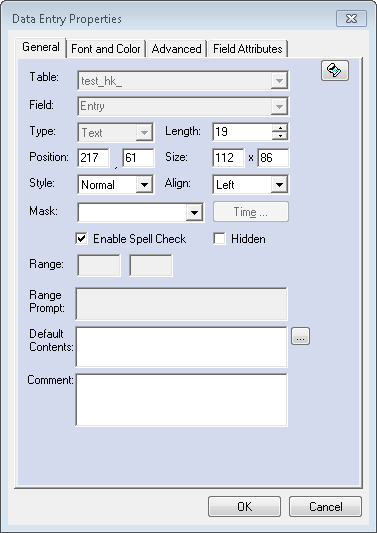The image size is (377, 533).
Task: Disable the Enable Spell Check checkbox
Action: [82, 239]
